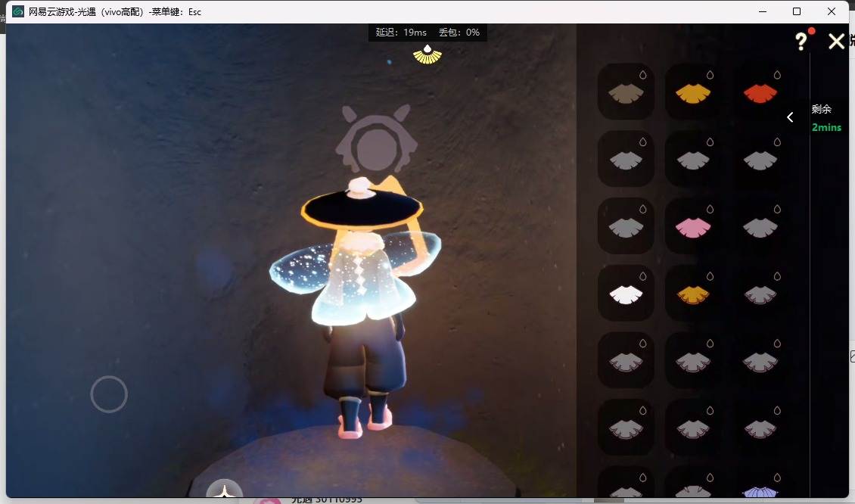Close the cape selection panel with X
The width and height of the screenshot is (855, 504).
pyautogui.click(x=836, y=42)
